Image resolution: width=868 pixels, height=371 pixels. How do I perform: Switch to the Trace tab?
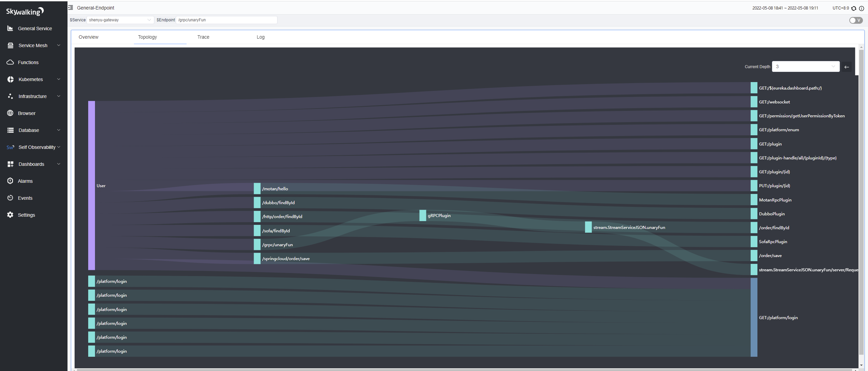click(x=203, y=37)
